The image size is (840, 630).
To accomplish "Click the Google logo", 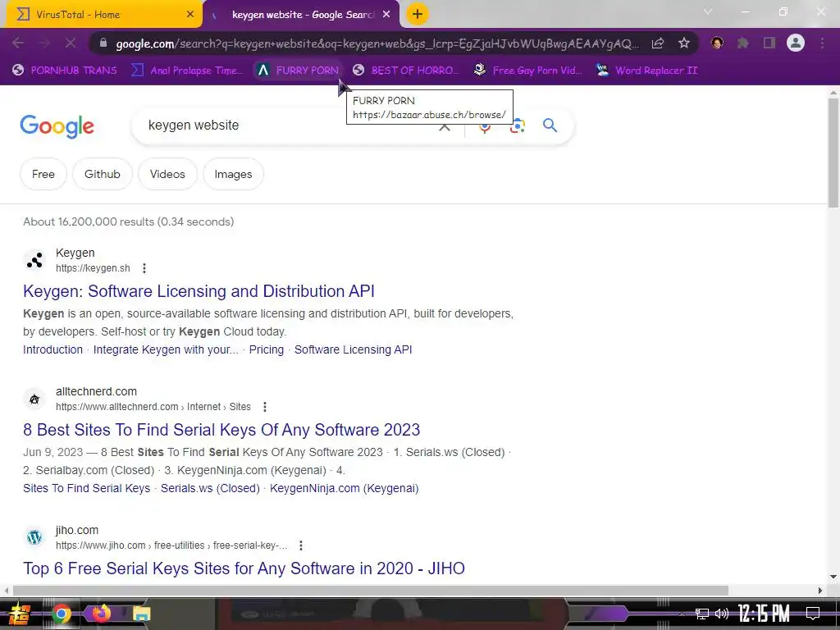I will coord(57,126).
